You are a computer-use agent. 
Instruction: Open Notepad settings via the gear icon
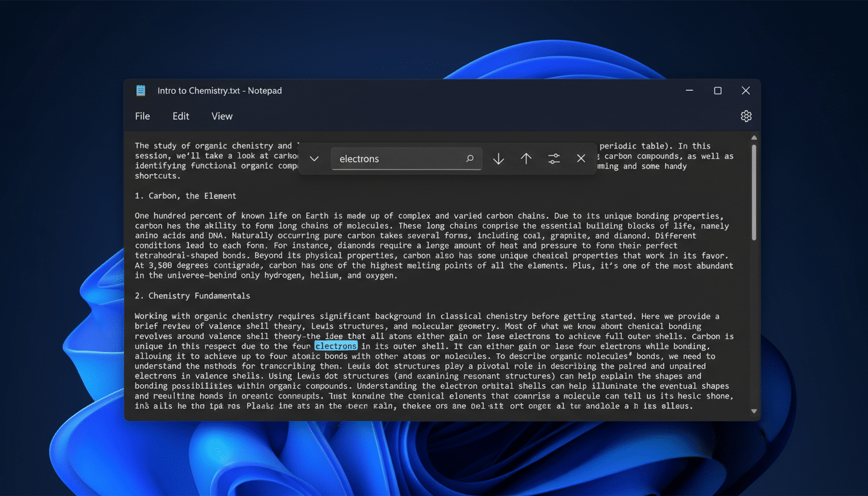coord(746,116)
